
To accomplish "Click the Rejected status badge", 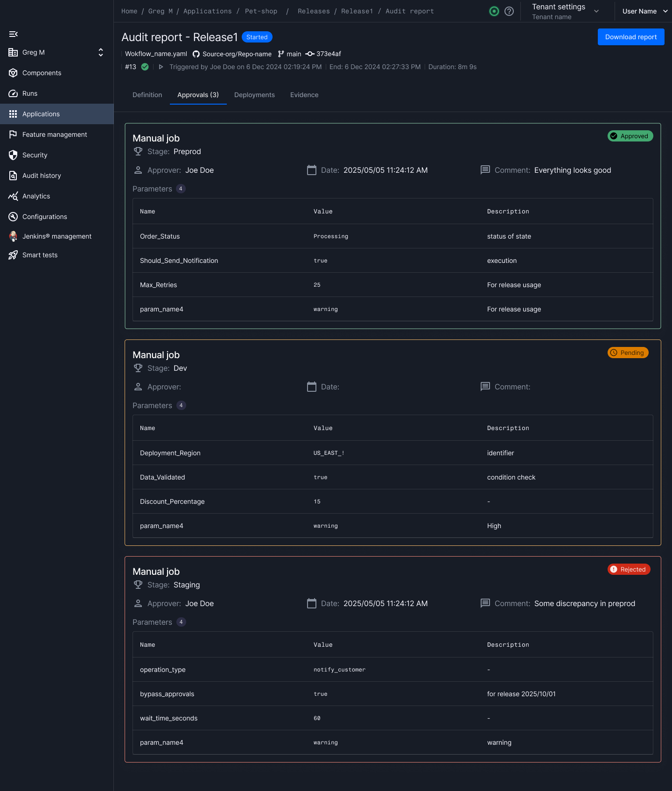I will [x=629, y=569].
